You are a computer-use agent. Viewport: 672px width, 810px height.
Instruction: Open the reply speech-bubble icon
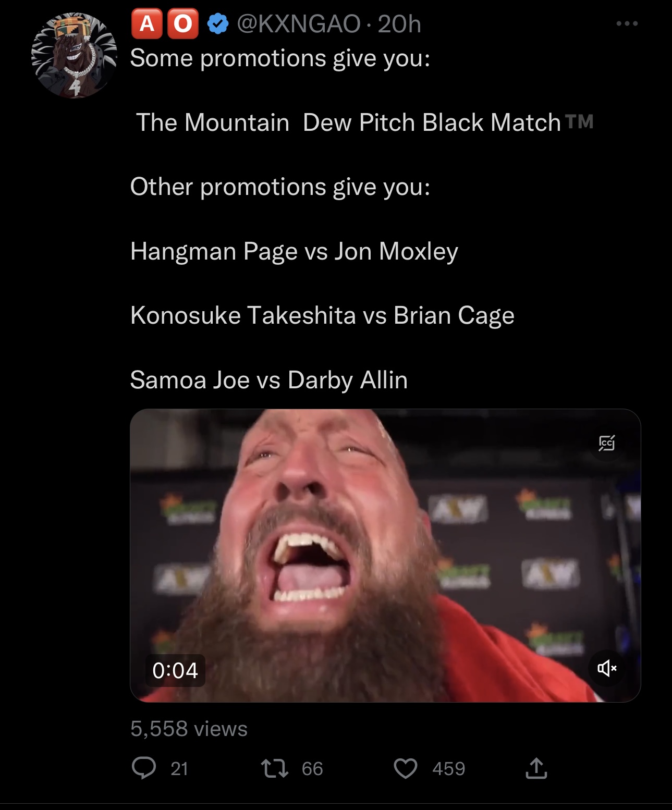(x=143, y=768)
